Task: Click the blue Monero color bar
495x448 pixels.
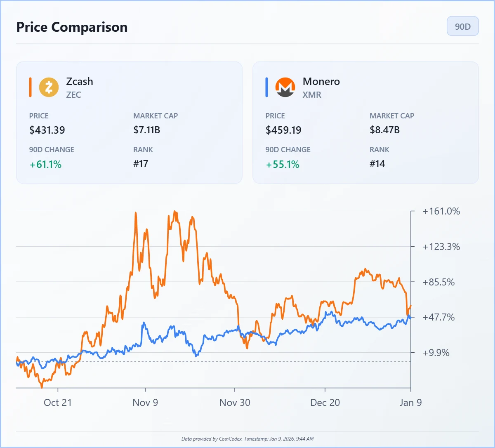Action: pyautogui.click(x=266, y=87)
